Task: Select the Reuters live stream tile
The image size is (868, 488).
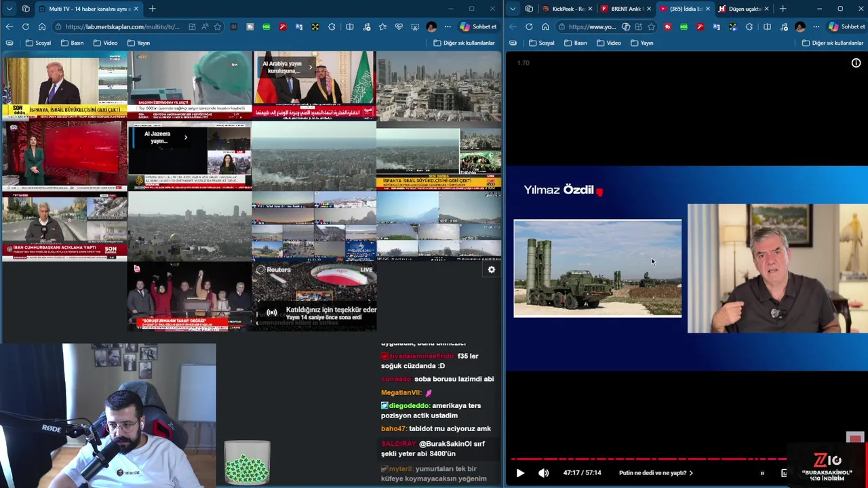Action: pyautogui.click(x=314, y=296)
